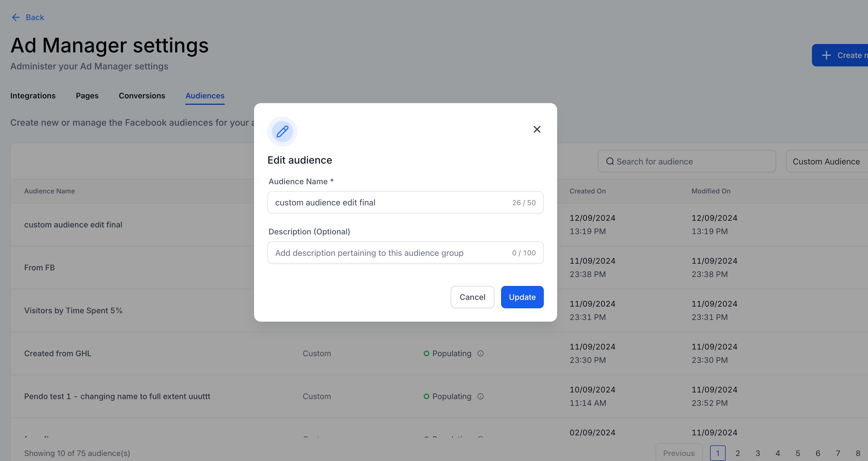The image size is (868, 461).
Task: Click the back arrow icon
Action: [x=16, y=17]
